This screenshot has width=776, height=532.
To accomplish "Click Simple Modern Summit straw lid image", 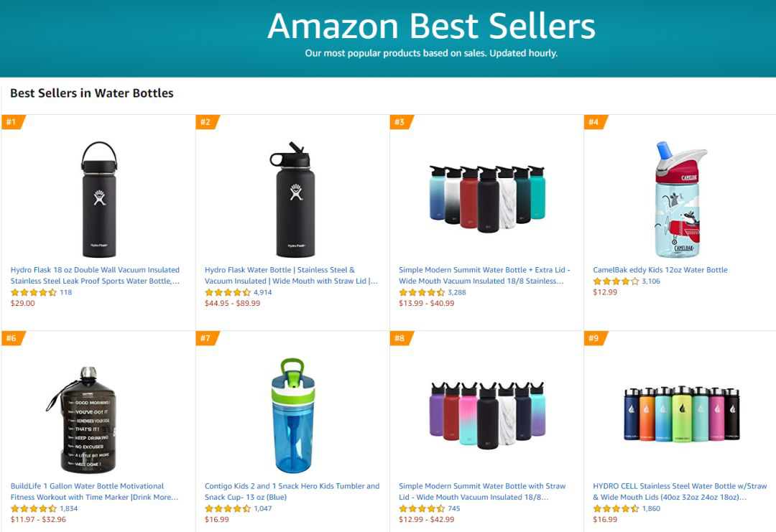I will (x=486, y=412).
